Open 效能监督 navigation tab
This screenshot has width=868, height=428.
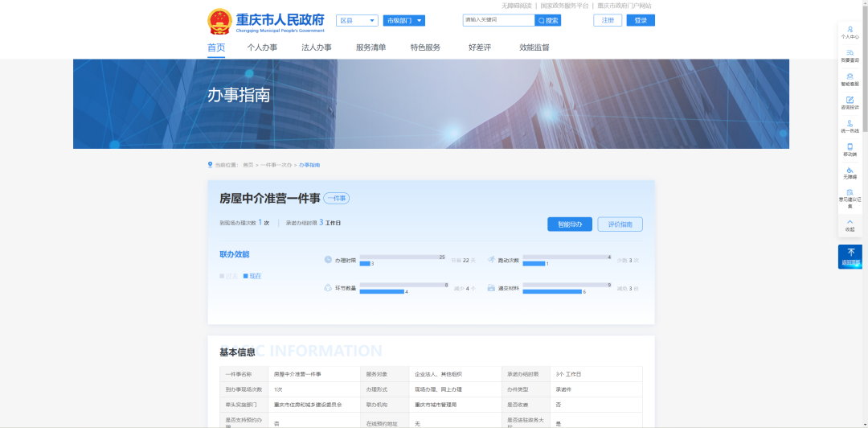click(534, 47)
